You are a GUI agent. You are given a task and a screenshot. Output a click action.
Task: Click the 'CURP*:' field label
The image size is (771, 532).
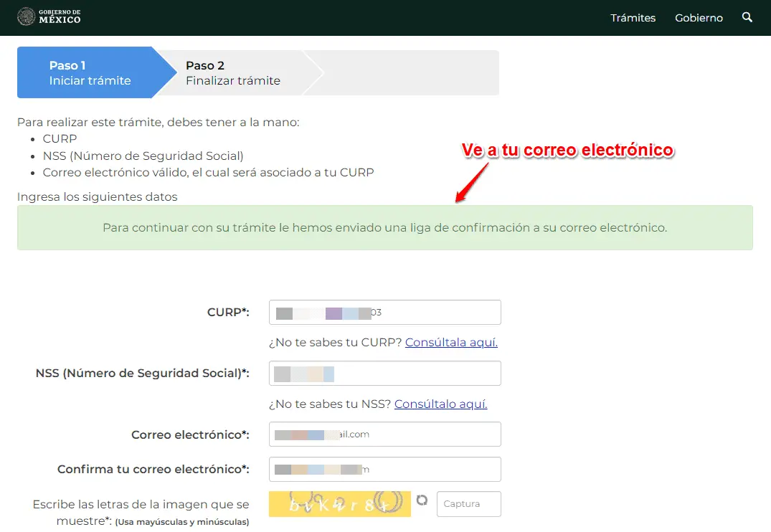[x=228, y=312]
